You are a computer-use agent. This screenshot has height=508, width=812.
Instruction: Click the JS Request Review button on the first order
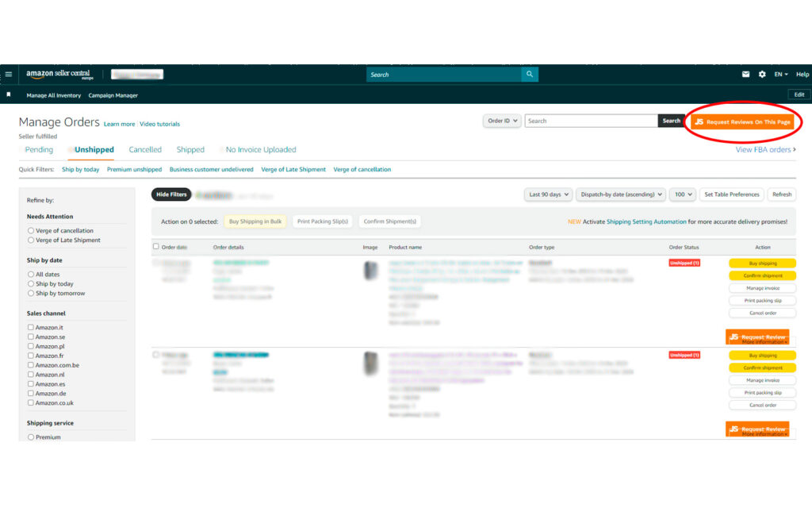point(757,337)
